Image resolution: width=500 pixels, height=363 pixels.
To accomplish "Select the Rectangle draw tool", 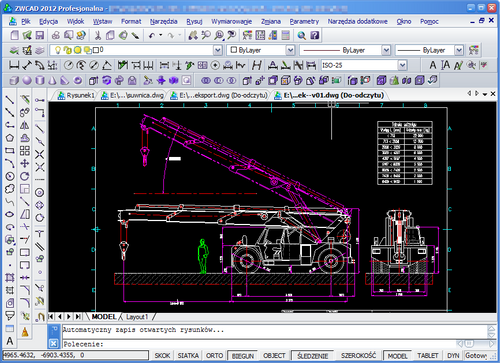I will pyautogui.click(x=10, y=151).
